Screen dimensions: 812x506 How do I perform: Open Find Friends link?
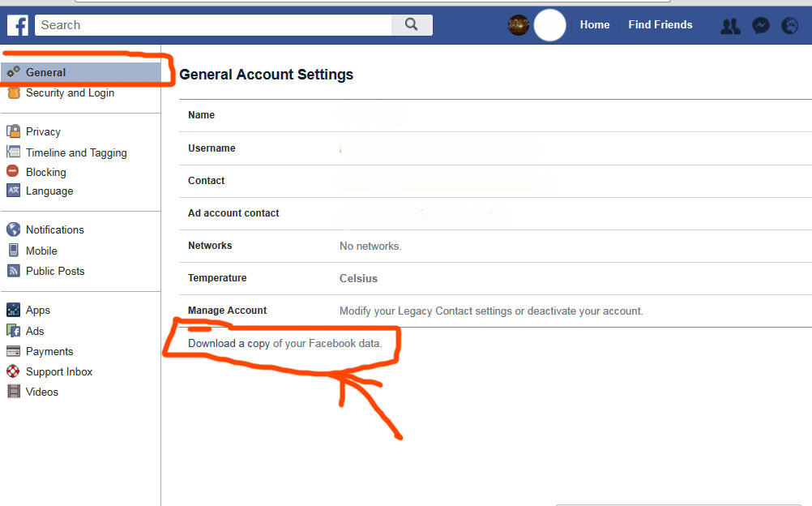(x=660, y=25)
